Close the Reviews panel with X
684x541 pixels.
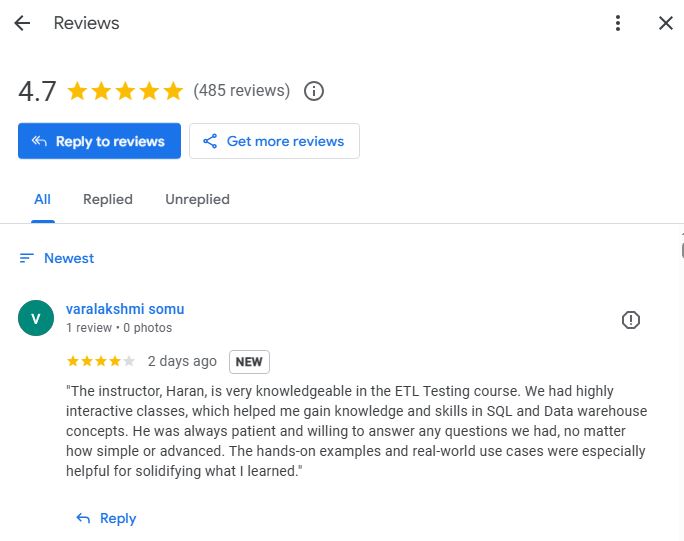tap(666, 23)
